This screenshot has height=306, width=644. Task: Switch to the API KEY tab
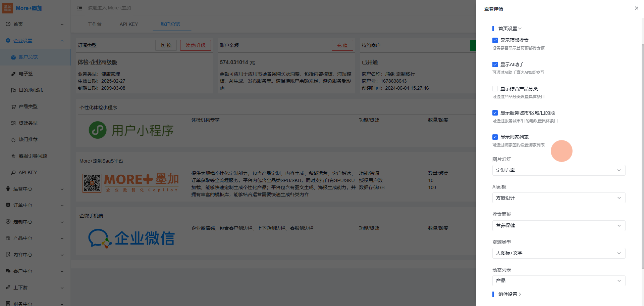point(129,24)
